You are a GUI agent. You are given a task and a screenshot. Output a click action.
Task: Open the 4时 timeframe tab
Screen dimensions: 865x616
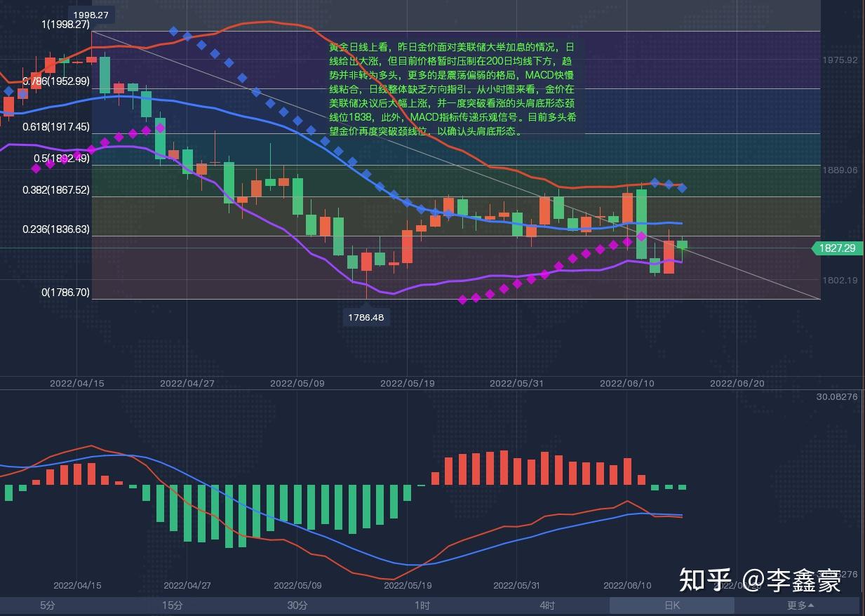pyautogui.click(x=547, y=605)
